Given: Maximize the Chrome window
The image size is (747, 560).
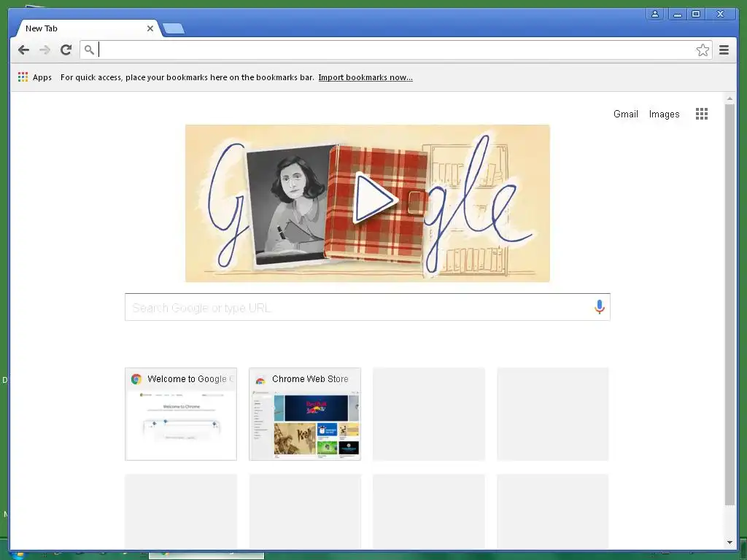Looking at the screenshot, I should (696, 15).
